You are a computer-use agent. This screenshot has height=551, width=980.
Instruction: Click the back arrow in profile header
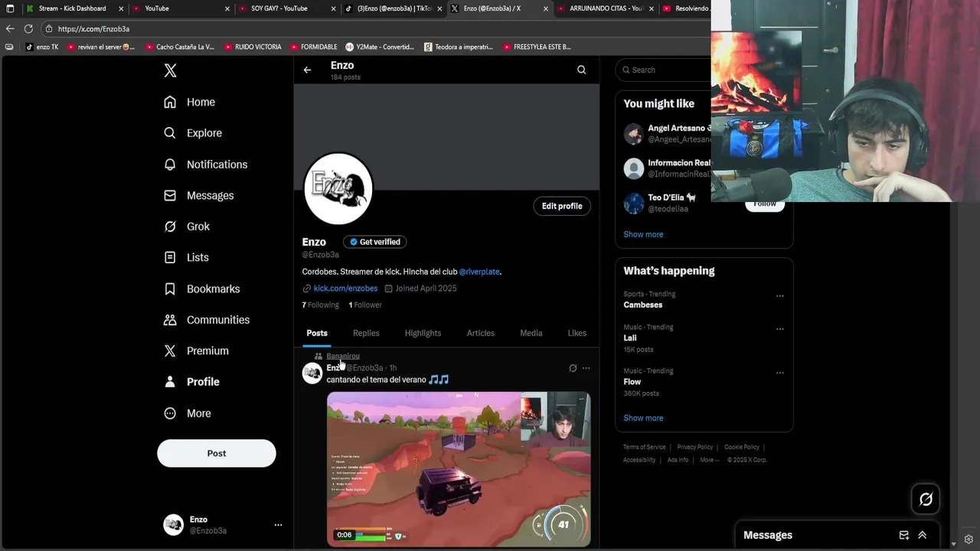pos(307,70)
